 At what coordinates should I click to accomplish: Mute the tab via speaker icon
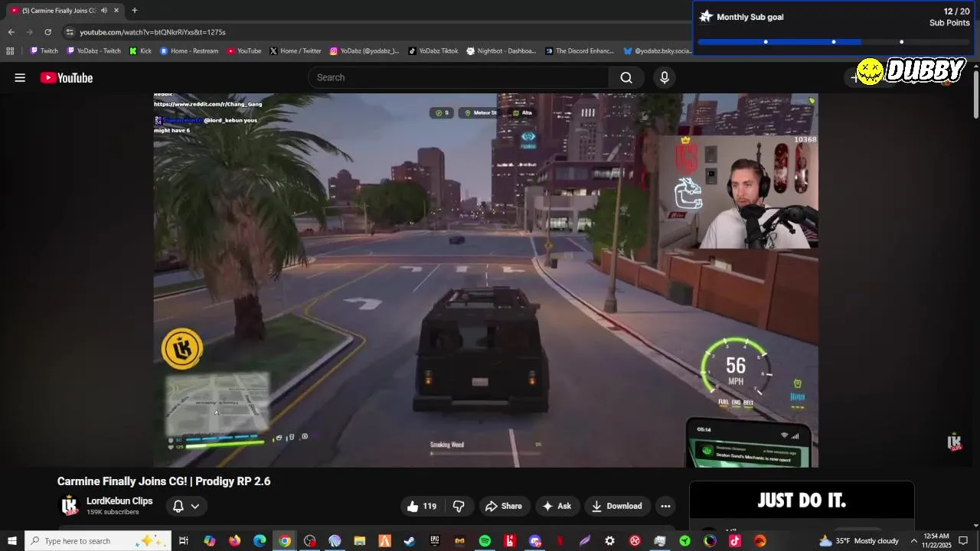(x=104, y=11)
